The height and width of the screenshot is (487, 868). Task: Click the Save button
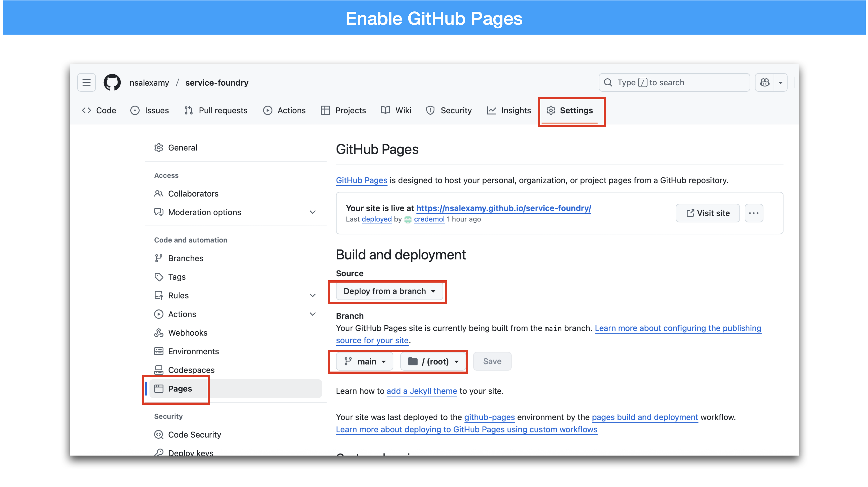pyautogui.click(x=492, y=361)
